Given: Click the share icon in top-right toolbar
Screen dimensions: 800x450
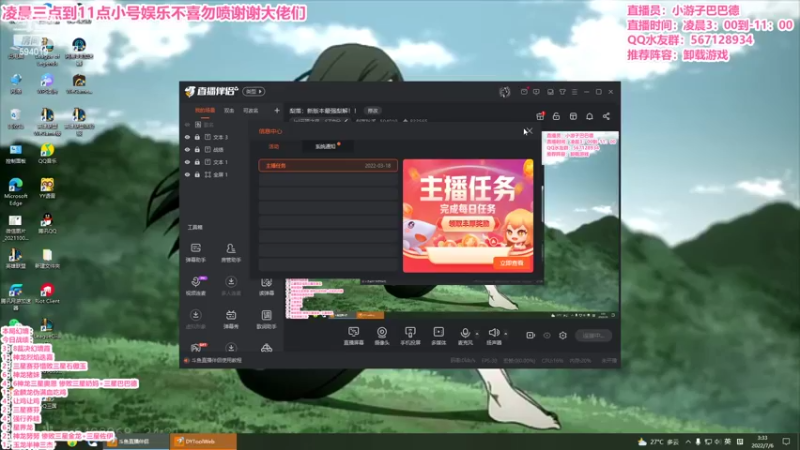Looking at the screenshot, I should [606, 116].
